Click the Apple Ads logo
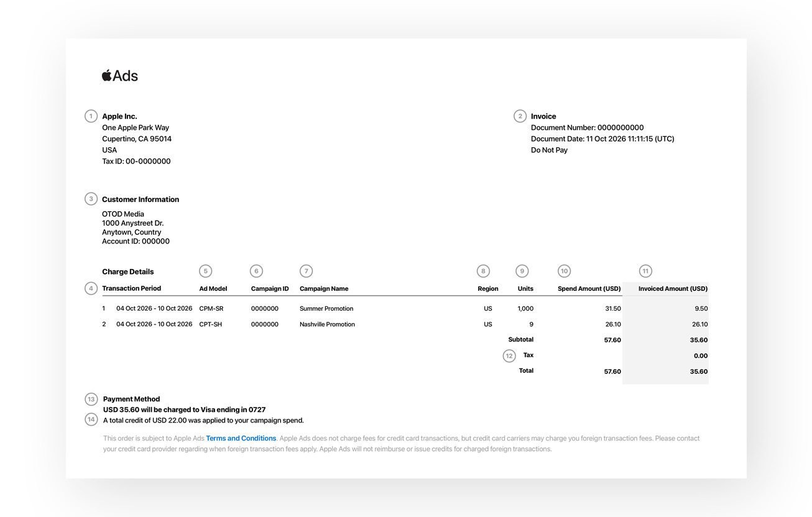 coord(120,76)
